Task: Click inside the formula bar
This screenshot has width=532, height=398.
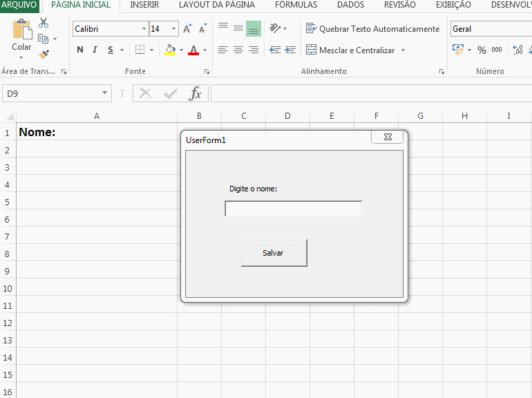Action: point(371,93)
